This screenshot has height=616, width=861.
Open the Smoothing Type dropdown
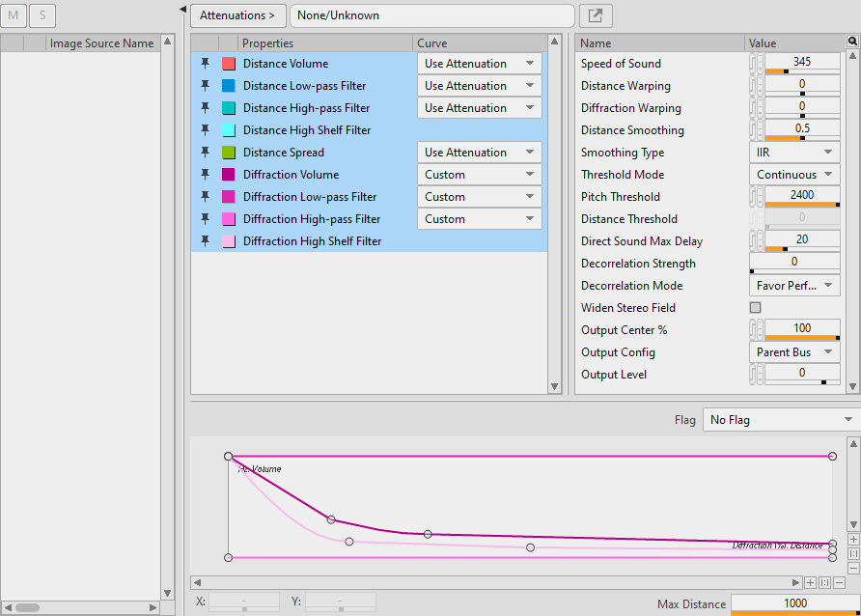(x=794, y=153)
